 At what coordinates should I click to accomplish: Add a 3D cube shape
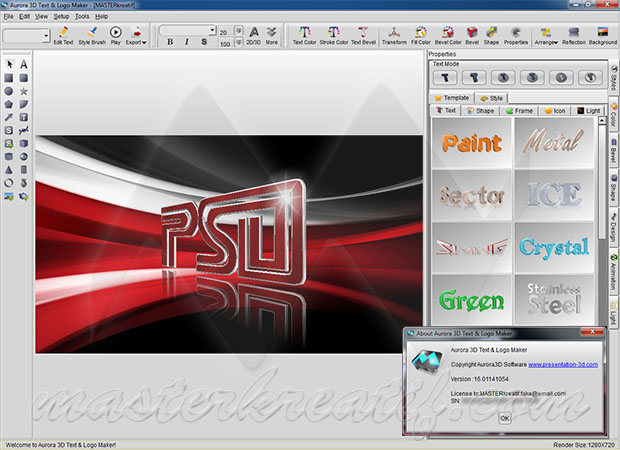tap(24, 144)
